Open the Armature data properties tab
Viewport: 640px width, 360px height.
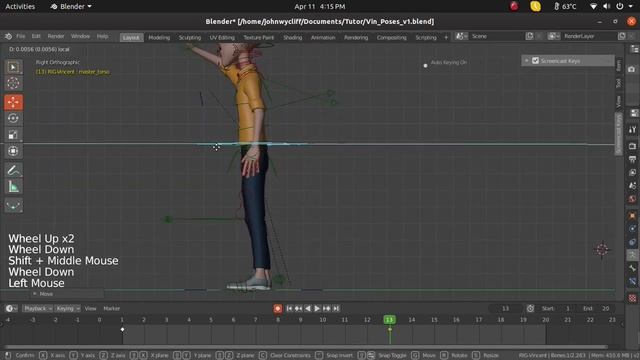(632, 256)
